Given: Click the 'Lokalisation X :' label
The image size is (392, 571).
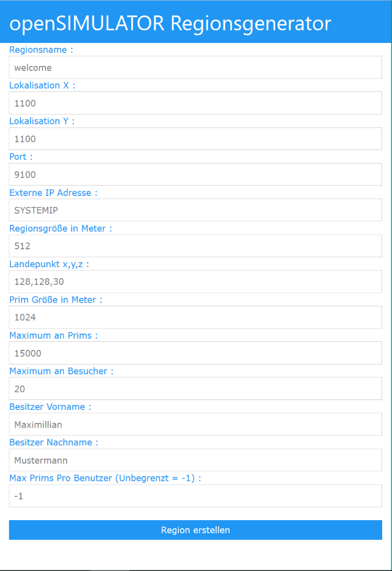Looking at the screenshot, I should click(x=42, y=86).
